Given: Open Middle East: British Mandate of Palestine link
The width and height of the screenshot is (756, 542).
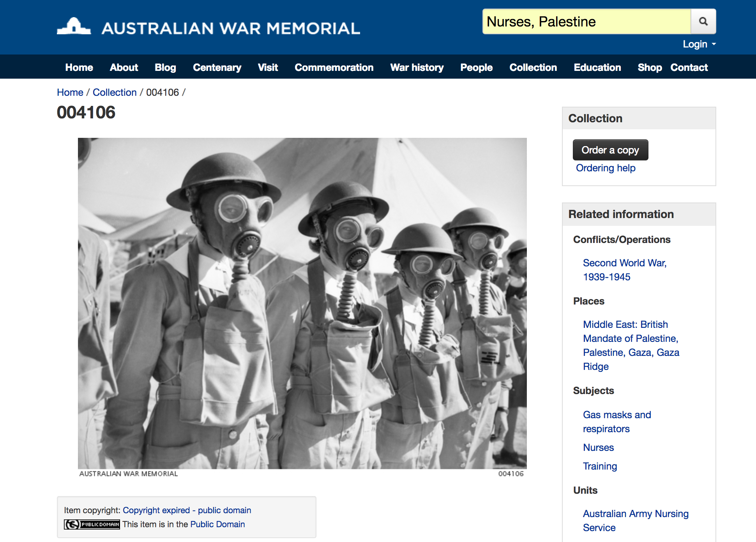Looking at the screenshot, I should pos(631,345).
